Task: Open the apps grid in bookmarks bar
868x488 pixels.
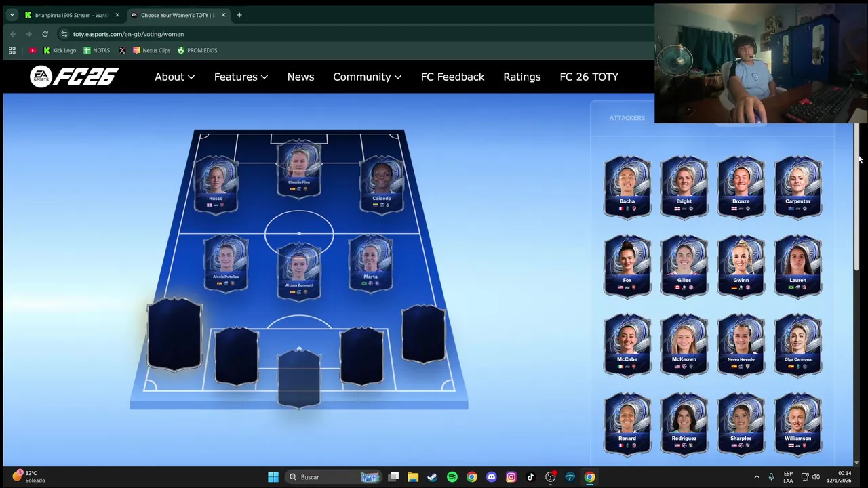Action: pos(12,50)
